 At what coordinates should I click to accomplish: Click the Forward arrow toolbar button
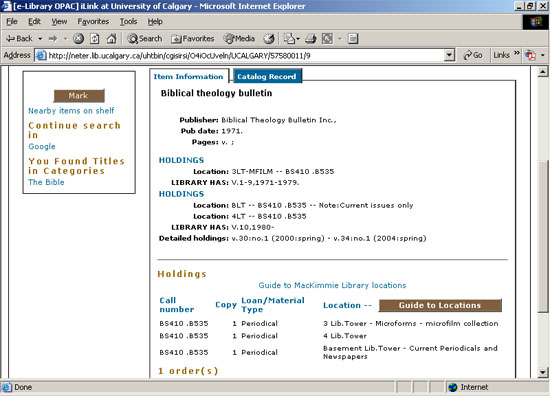tap(53, 39)
